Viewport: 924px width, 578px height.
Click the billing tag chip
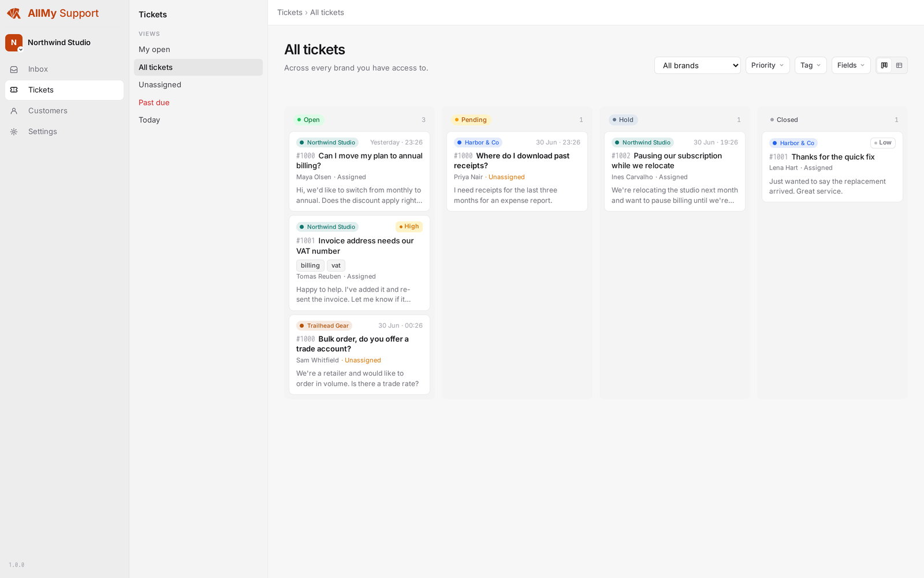(310, 265)
